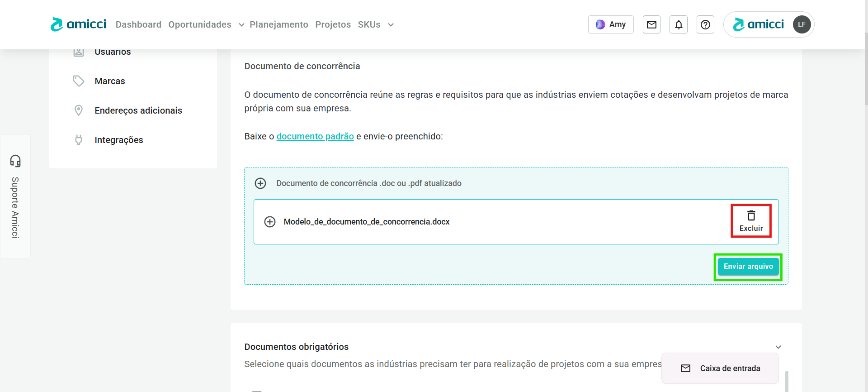Open the Projetos menu item
868x392 pixels.
(x=333, y=24)
